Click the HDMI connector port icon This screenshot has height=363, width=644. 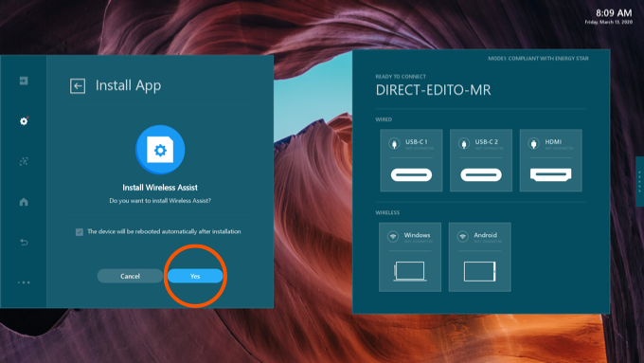(551, 174)
